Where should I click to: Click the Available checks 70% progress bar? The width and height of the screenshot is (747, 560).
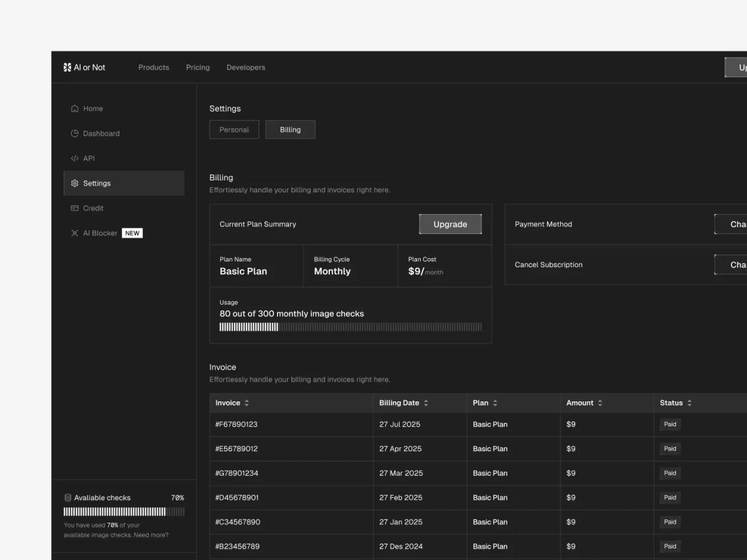point(124,511)
